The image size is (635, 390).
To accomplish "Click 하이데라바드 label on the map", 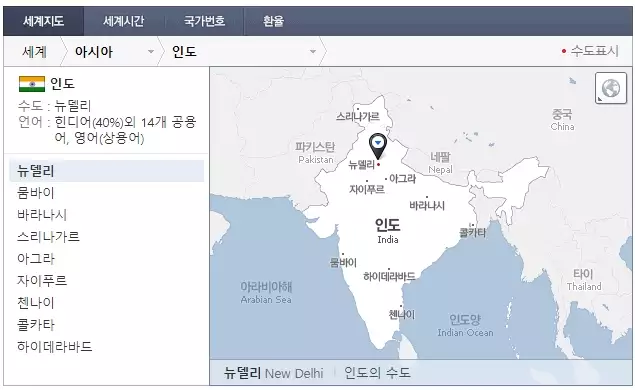I will click(389, 277).
